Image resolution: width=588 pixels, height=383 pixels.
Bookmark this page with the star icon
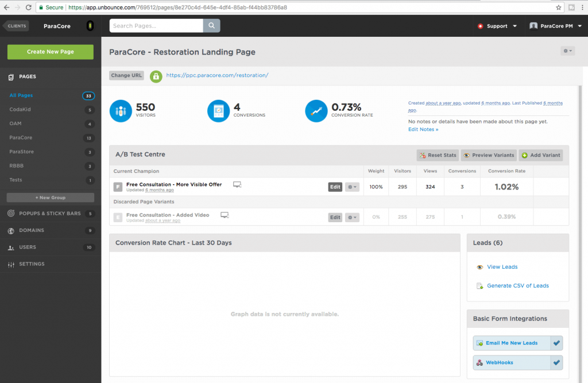pos(558,7)
